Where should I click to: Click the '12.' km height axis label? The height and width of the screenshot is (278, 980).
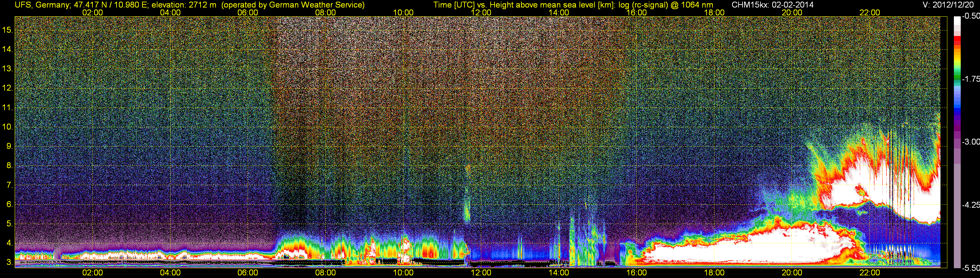[x=8, y=88]
